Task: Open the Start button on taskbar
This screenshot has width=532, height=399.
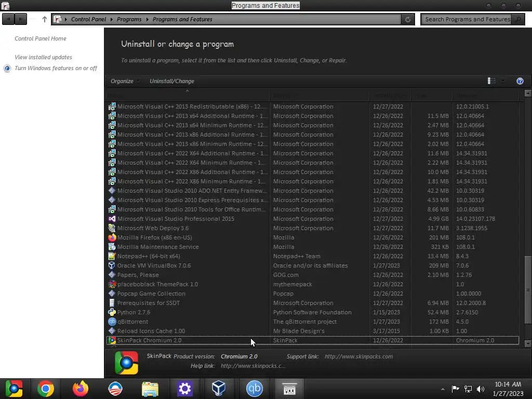Action: point(14,389)
